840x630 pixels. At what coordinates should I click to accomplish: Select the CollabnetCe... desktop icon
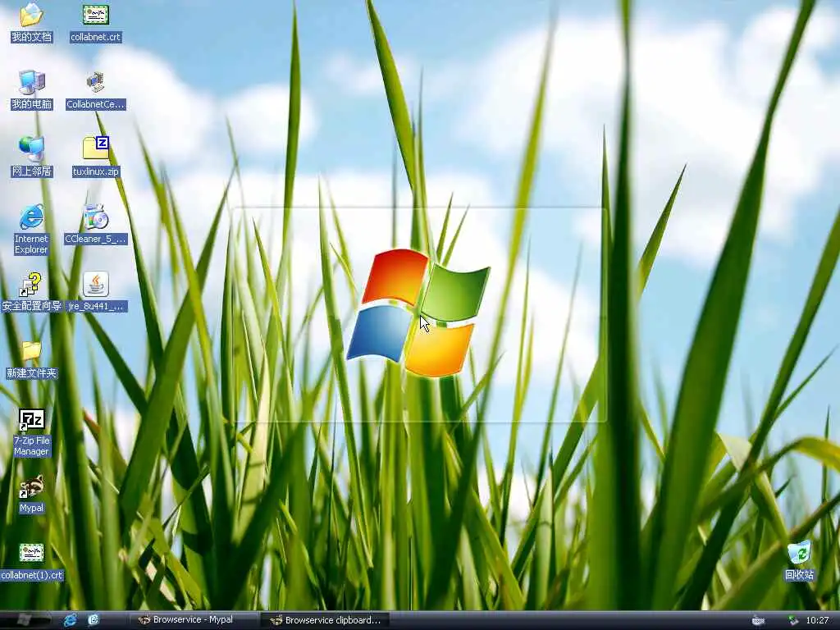[x=96, y=89]
